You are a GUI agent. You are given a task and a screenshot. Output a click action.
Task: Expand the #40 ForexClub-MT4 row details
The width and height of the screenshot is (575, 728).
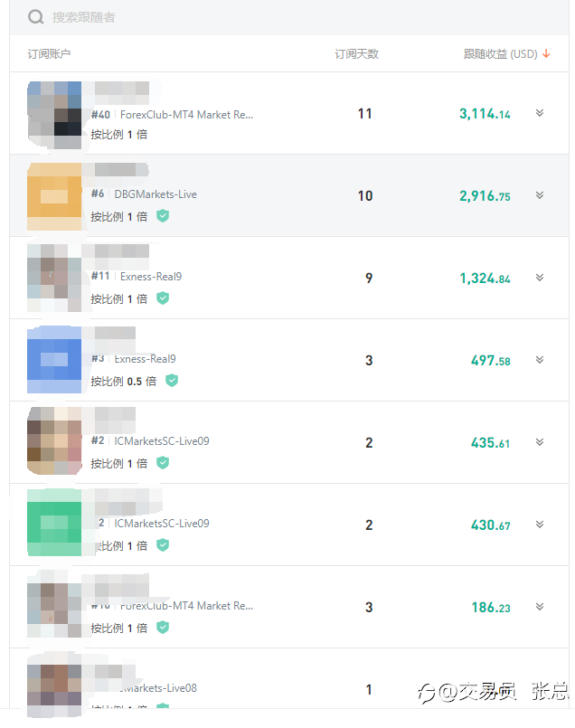539,113
